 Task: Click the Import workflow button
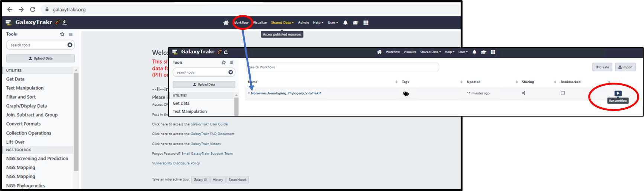625,67
